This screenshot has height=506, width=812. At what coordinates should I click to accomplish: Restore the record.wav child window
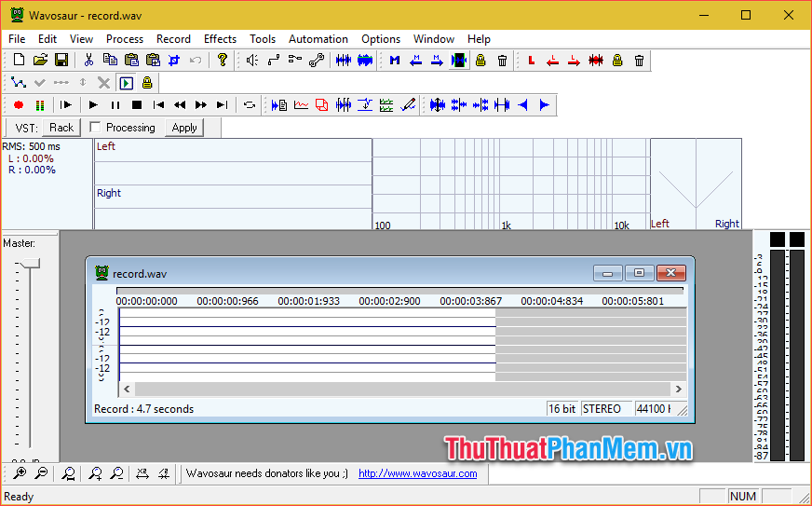(x=639, y=273)
